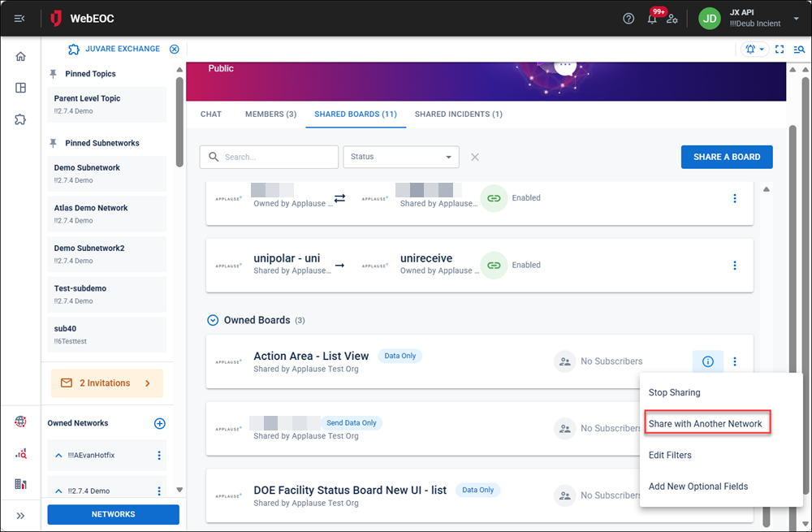The image size is (812, 532).
Task: Open the list search icon at top right
Action: coord(799,50)
